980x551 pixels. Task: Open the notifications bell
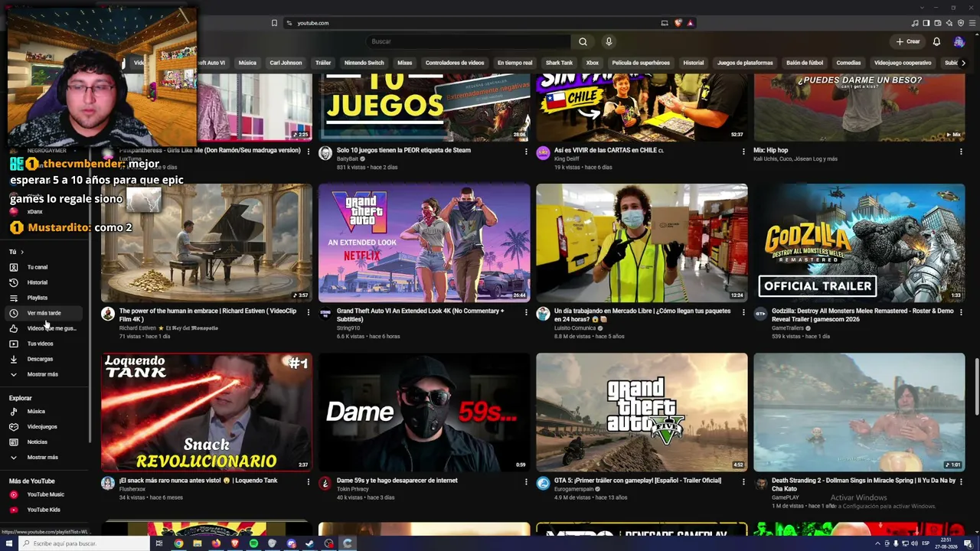click(936, 41)
